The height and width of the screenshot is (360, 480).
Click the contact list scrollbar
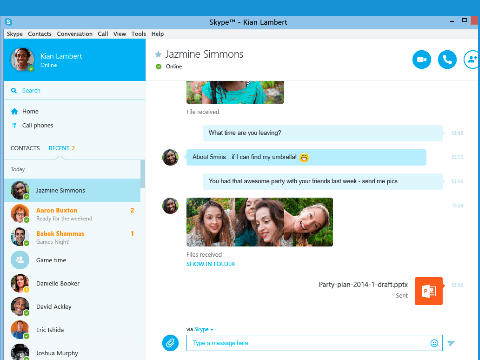[x=143, y=174]
